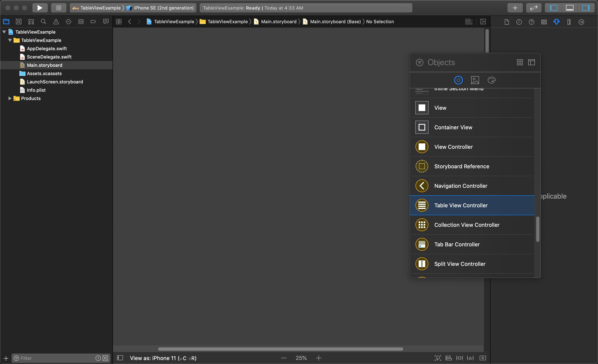
Task: Open the Main.storyboard (Base) breadcrumb
Action: tap(332, 22)
